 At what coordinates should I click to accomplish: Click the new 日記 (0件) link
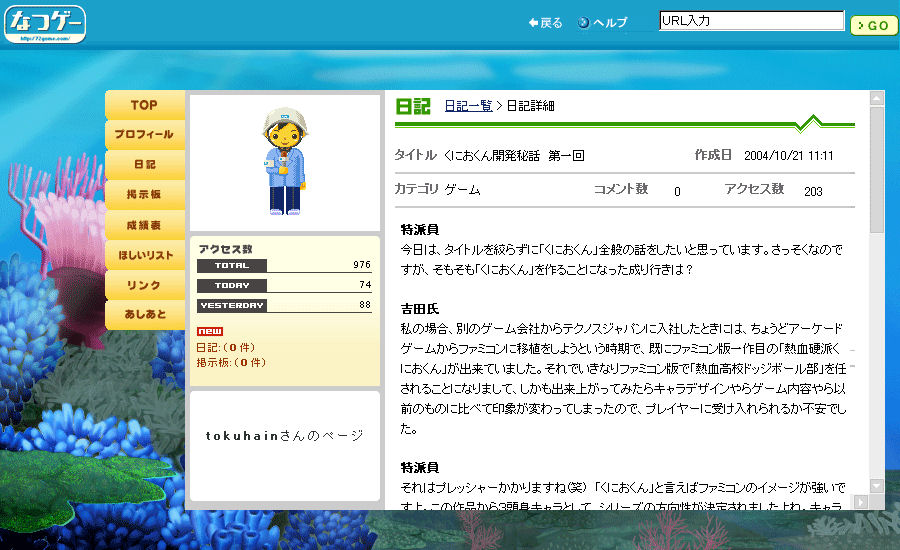tap(217, 347)
